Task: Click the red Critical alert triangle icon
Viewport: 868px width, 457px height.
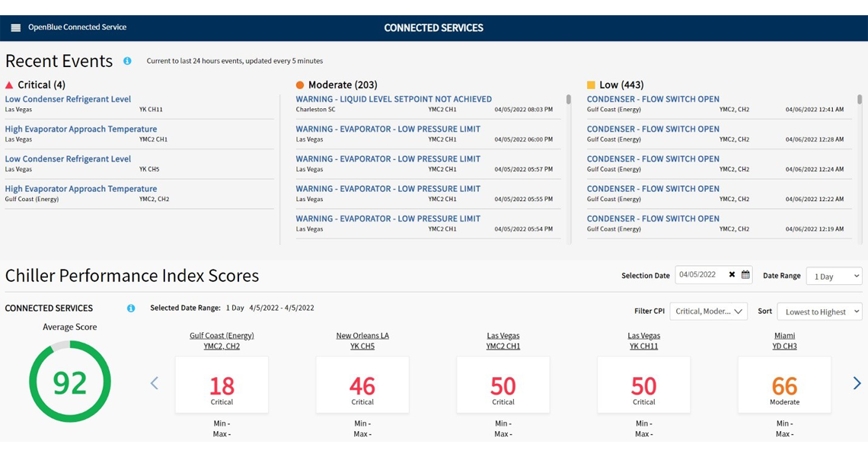Action: (x=8, y=85)
